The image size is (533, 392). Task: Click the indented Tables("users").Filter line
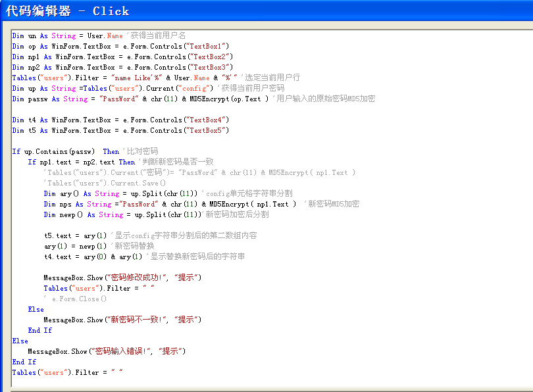click(99, 288)
